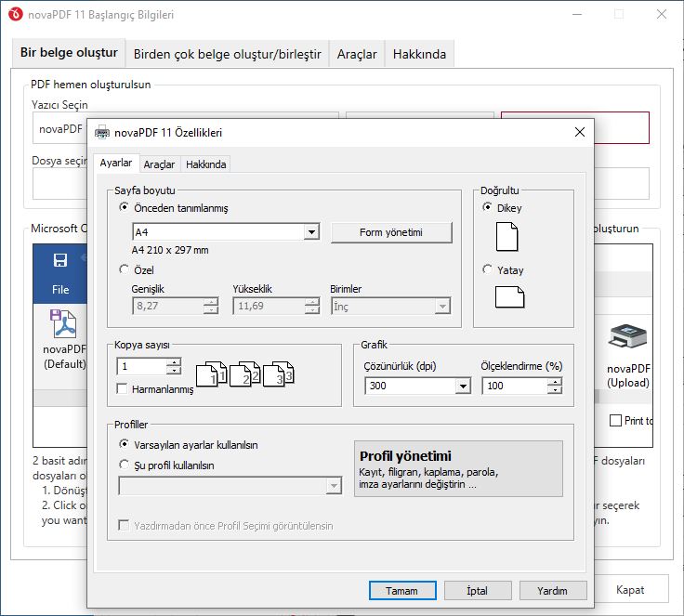Click the 'A4 210 x 297 mm' text

[170, 251]
